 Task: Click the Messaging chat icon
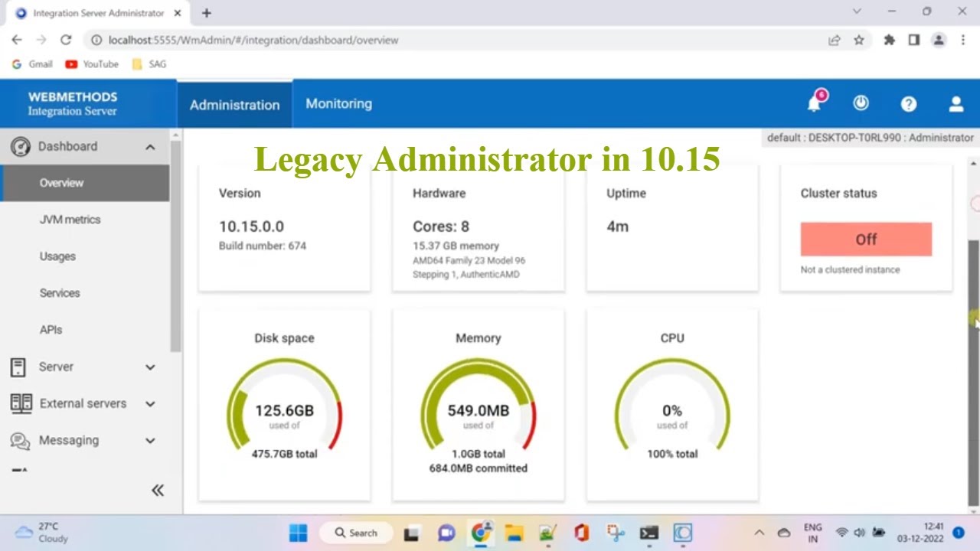pyautogui.click(x=20, y=441)
